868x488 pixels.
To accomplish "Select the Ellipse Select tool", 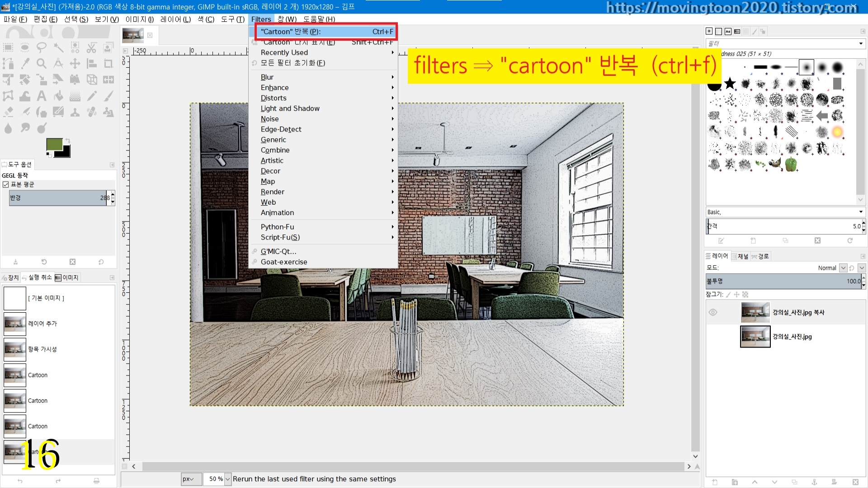I will click(25, 47).
